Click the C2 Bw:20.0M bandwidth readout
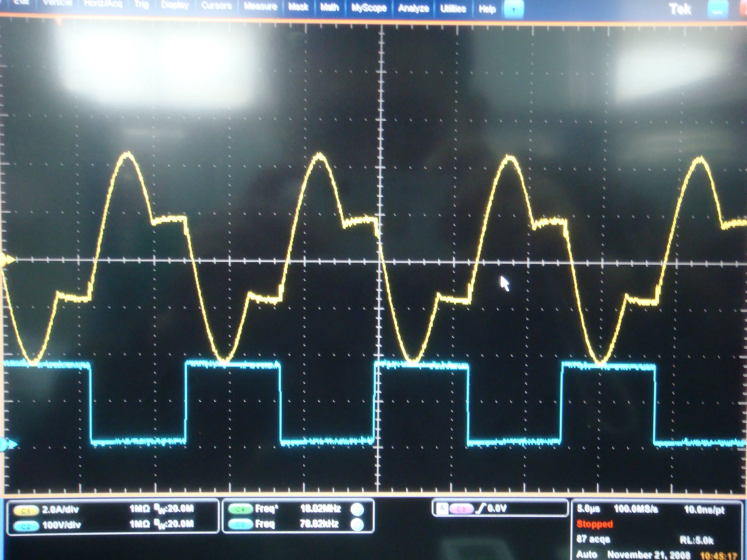This screenshot has height=560, width=747. coord(174,525)
